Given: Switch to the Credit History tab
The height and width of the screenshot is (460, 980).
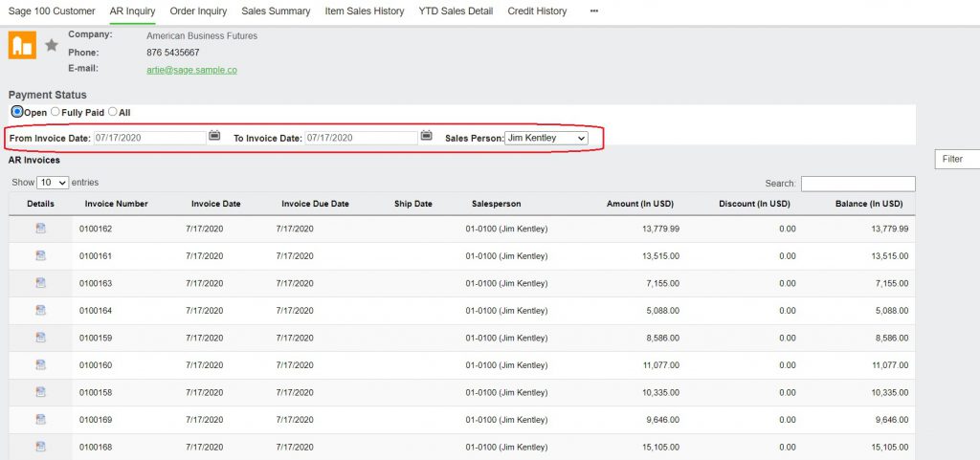Looking at the screenshot, I should click(537, 11).
